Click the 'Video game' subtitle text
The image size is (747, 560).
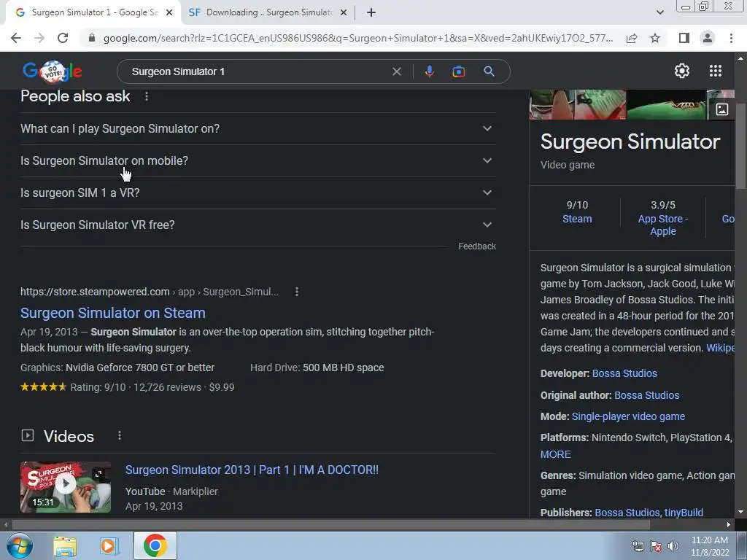568,165
